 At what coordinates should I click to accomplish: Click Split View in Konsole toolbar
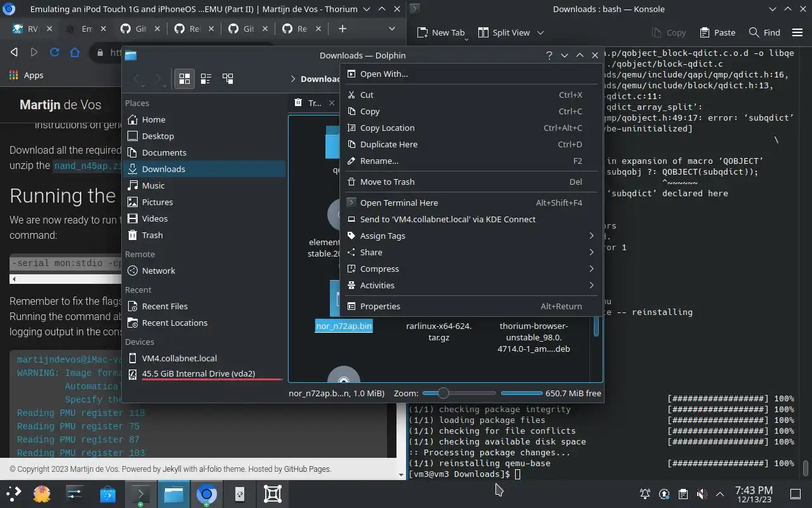tap(504, 32)
